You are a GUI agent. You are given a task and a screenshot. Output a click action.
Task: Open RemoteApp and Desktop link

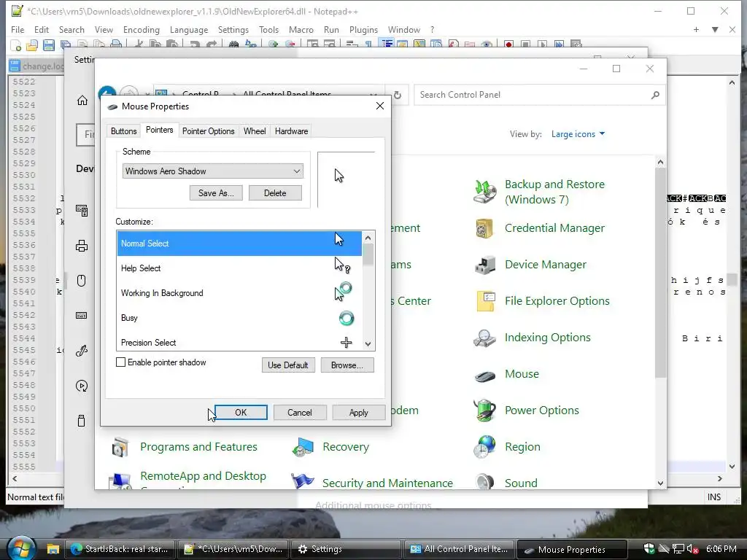point(203,476)
